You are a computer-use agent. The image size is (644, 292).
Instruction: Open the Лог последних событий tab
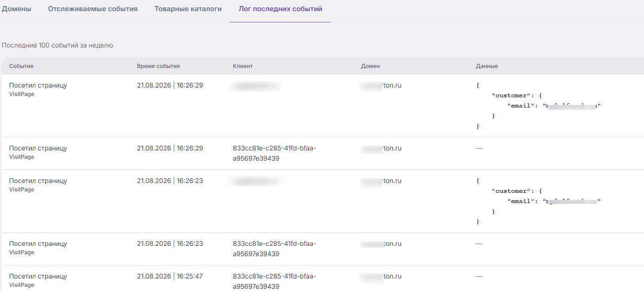280,9
